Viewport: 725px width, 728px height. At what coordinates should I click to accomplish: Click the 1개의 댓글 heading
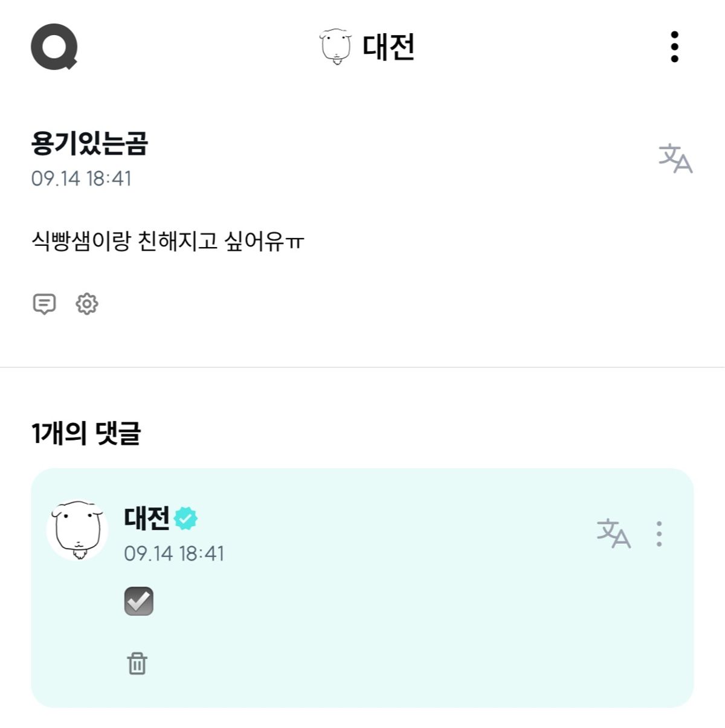point(86,433)
